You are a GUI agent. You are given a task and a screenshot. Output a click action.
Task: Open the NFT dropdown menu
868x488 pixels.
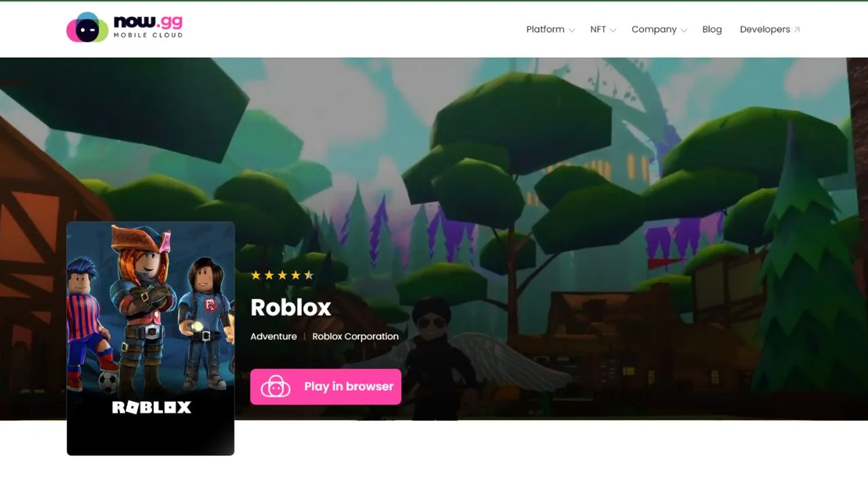tap(598, 29)
